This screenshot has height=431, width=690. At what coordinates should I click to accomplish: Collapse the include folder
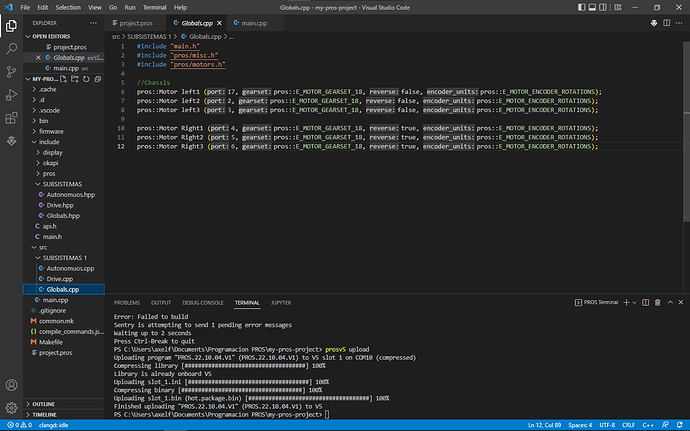coord(48,142)
